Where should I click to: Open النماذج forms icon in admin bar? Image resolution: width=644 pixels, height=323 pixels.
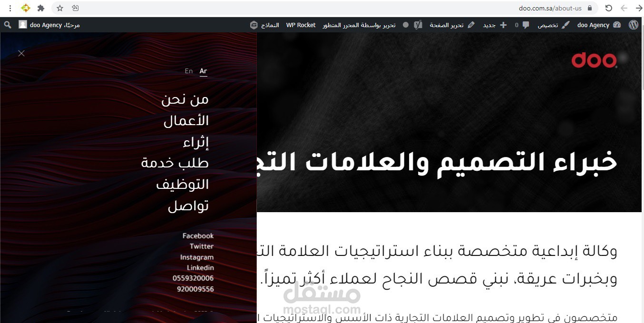(254, 25)
